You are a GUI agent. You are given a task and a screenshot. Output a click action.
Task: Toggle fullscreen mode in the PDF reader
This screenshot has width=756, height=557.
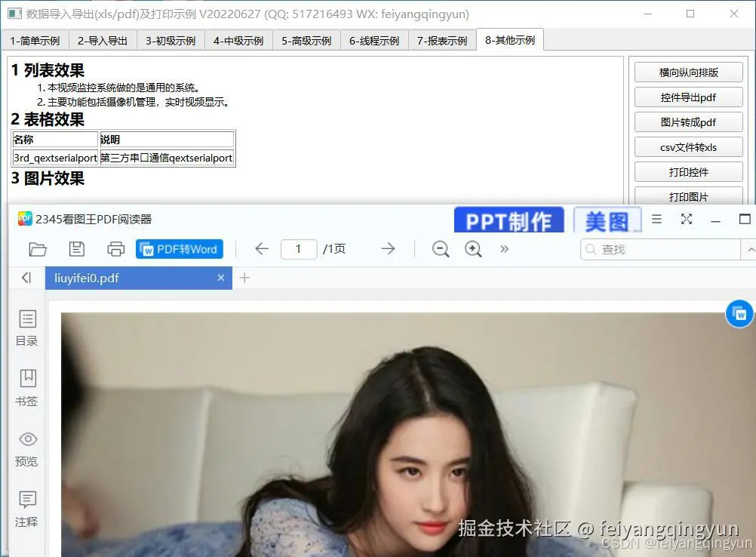[x=686, y=219]
